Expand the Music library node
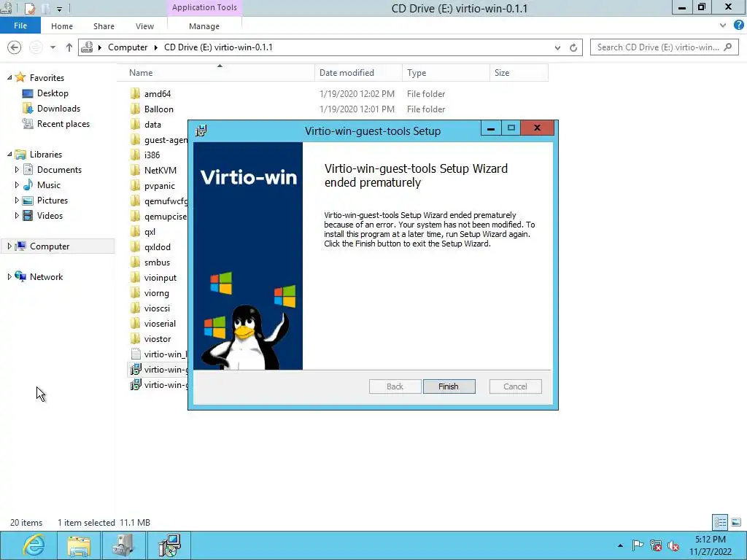The image size is (747, 560). (17, 184)
